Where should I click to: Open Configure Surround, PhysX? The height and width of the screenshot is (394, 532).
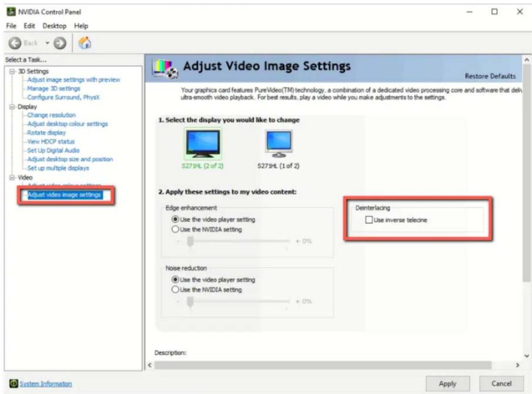[64, 97]
